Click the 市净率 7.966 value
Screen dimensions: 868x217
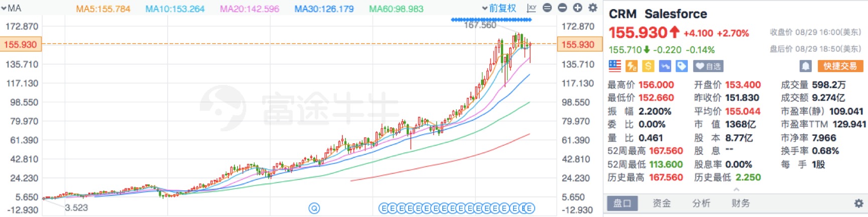[x=824, y=138]
